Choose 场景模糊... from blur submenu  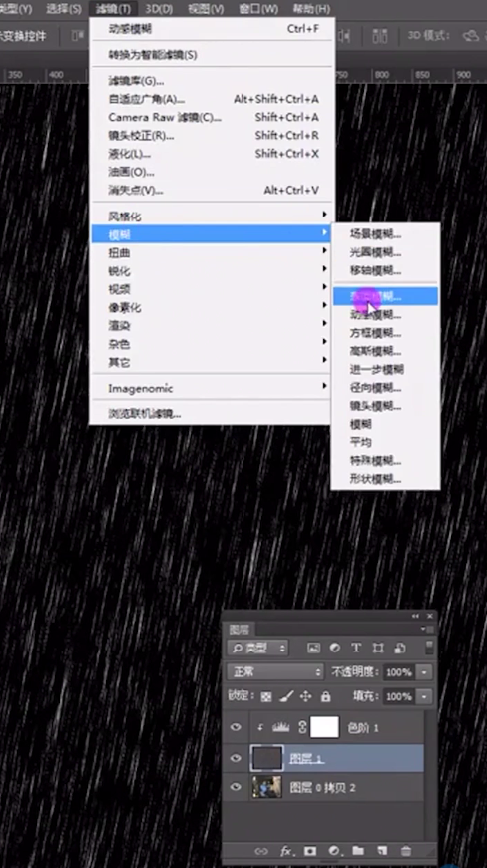[386, 234]
